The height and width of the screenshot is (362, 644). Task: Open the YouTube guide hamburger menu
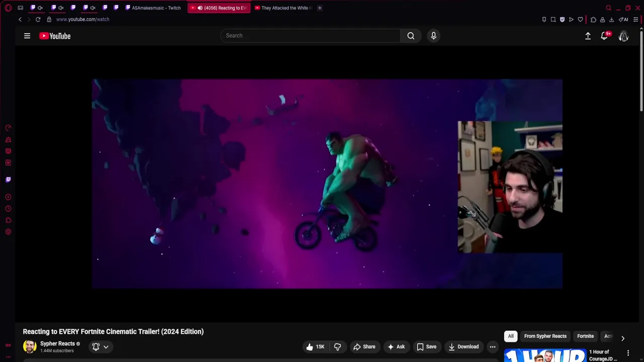(x=27, y=36)
